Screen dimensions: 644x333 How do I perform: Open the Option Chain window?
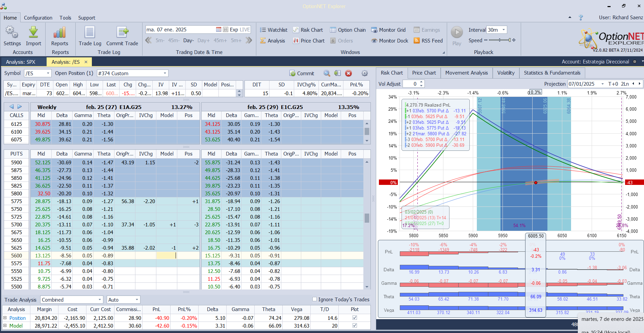[348, 30]
